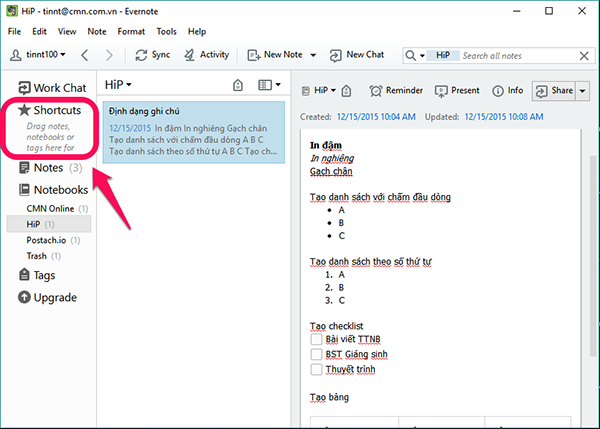Open the Edit menu
Viewport: 600px width, 429px height.
[x=39, y=31]
